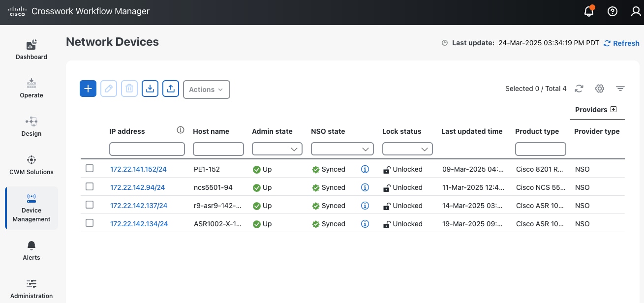Open the Lock status filter dropdown
The height and width of the screenshot is (303, 644).
pos(407,149)
